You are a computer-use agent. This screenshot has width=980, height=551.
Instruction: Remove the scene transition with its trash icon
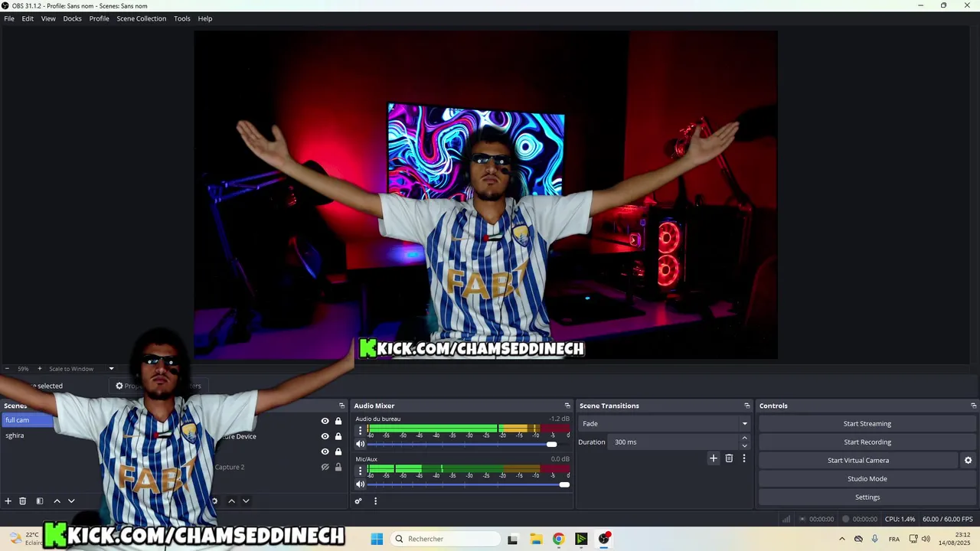pos(729,458)
